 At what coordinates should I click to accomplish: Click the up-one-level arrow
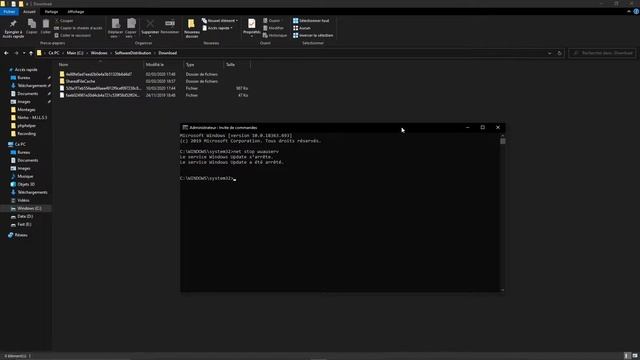click(31, 53)
